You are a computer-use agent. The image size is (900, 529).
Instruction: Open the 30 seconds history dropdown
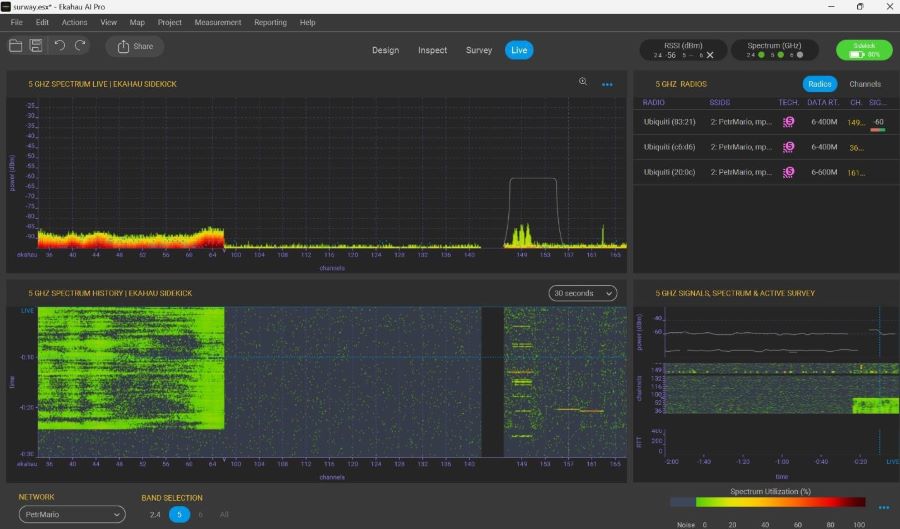583,293
